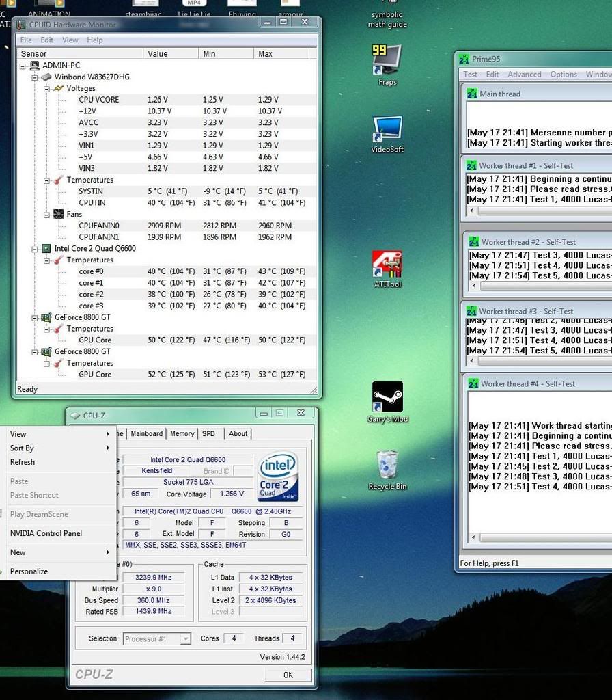Open the Options menu in Prime95
This screenshot has width=612, height=700.
click(564, 75)
